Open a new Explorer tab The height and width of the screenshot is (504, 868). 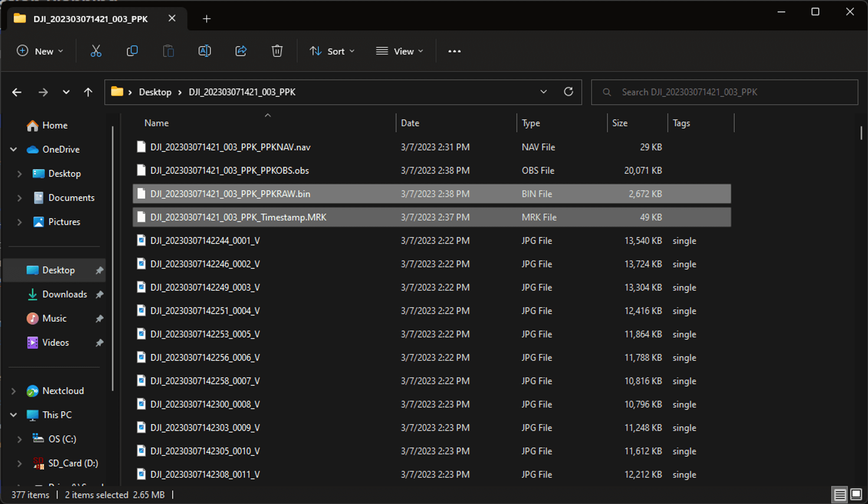(x=207, y=19)
